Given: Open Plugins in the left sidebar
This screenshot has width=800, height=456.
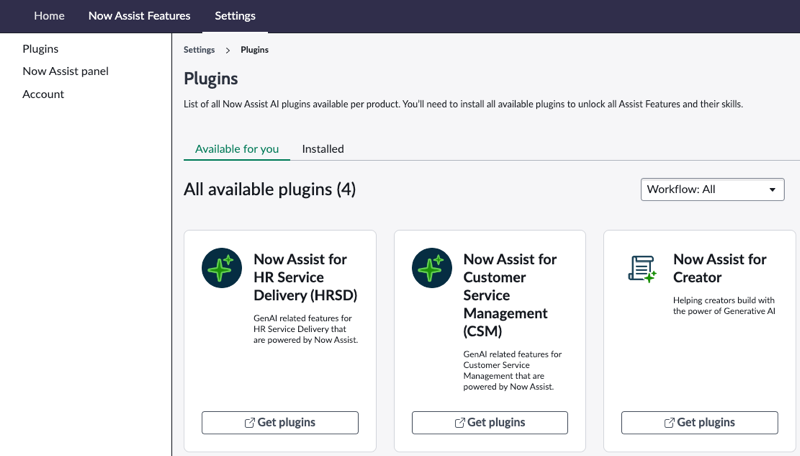Looking at the screenshot, I should pyautogui.click(x=40, y=49).
